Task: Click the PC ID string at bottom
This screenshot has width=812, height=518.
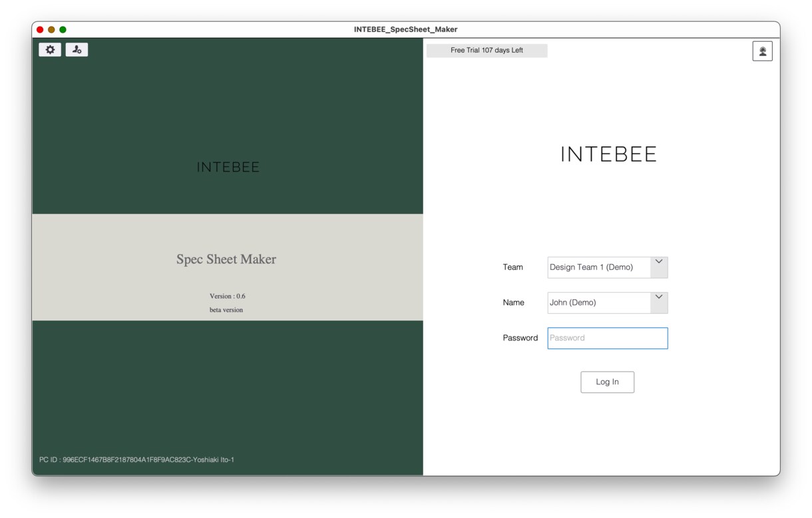Action: (x=136, y=459)
